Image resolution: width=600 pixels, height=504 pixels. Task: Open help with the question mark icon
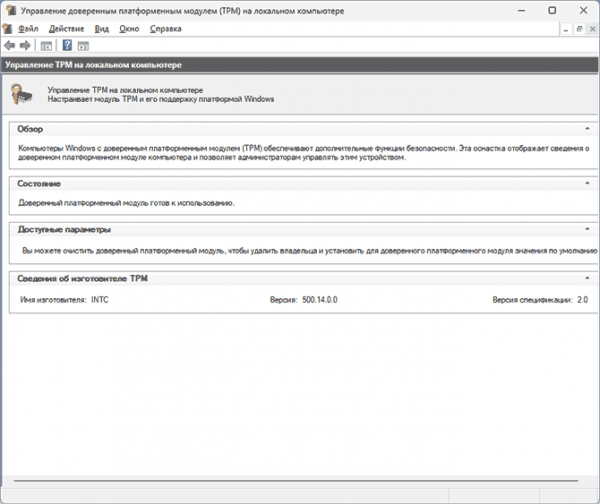[x=67, y=45]
